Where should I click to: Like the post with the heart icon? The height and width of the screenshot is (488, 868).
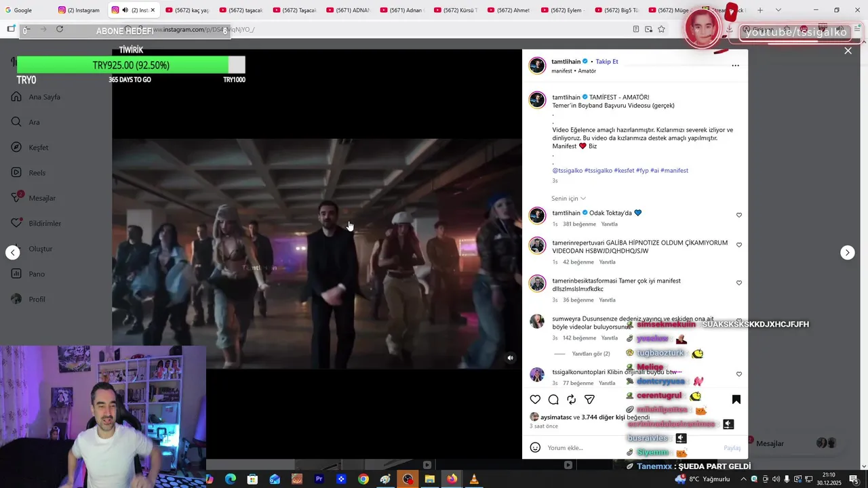pyautogui.click(x=535, y=399)
